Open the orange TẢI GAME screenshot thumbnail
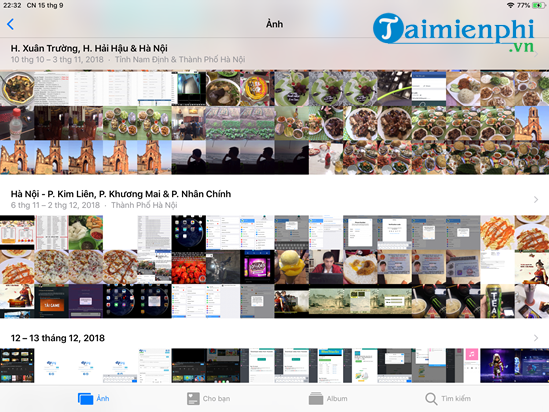 pos(51,301)
